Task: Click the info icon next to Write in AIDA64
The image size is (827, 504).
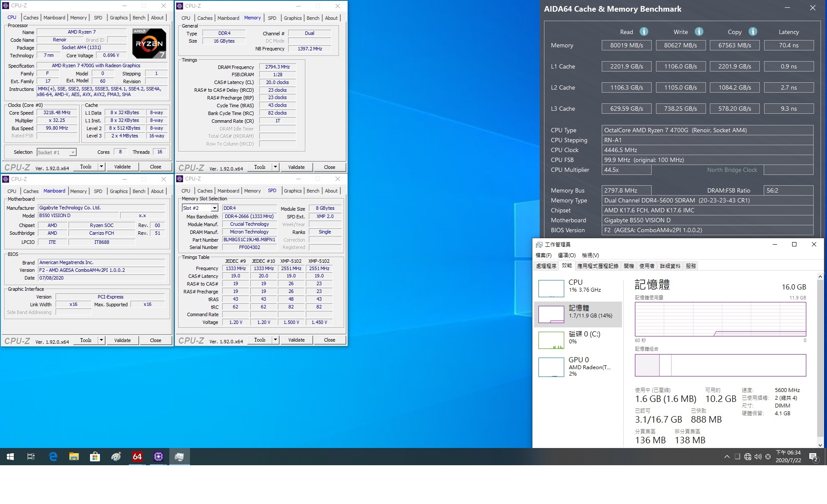Action: (x=699, y=31)
